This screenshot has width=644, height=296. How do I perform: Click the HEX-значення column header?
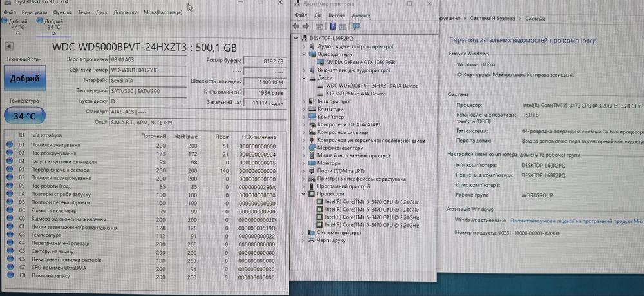tap(259, 137)
